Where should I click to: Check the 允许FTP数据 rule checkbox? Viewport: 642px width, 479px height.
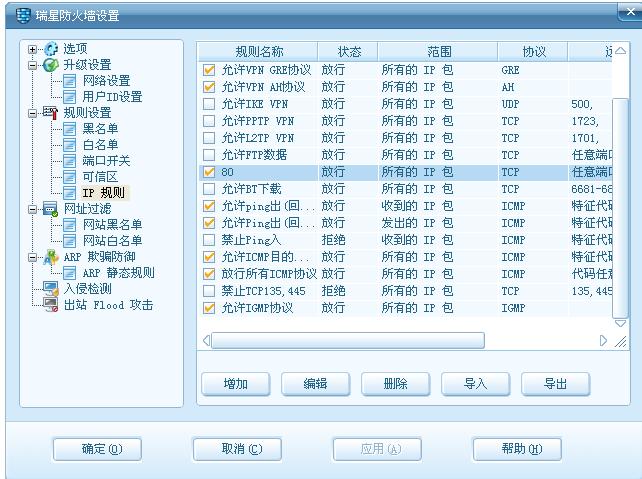[x=209, y=155]
